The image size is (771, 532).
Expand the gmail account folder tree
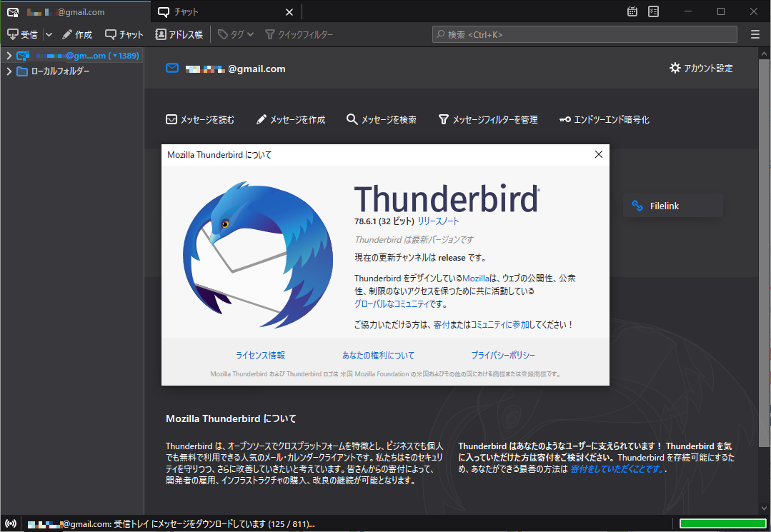click(x=7, y=55)
